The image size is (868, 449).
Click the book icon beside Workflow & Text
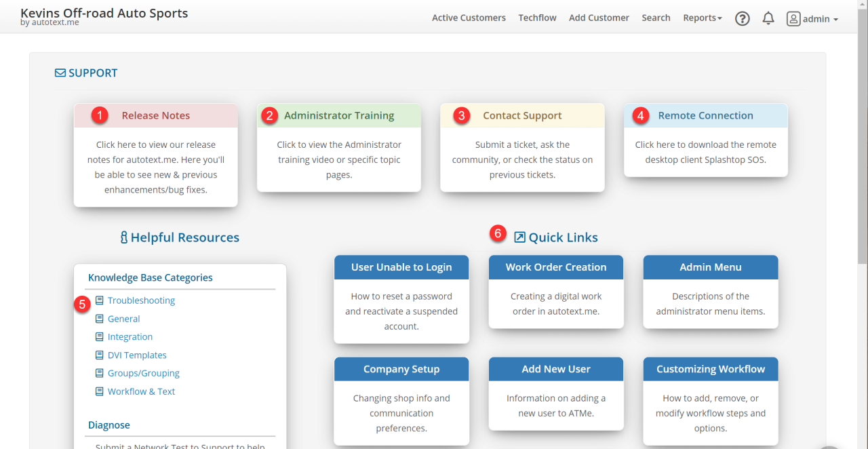tap(100, 392)
